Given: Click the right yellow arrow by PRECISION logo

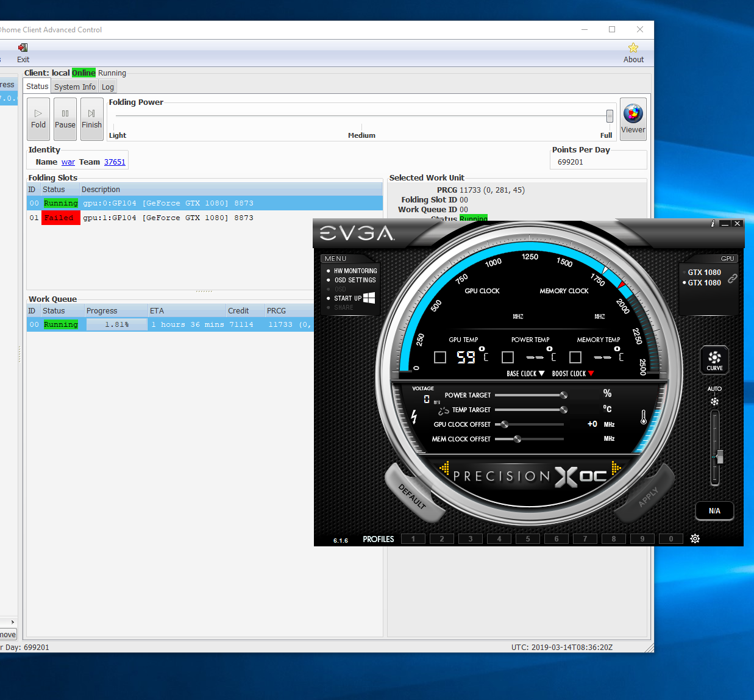Looking at the screenshot, I should 616,468.
